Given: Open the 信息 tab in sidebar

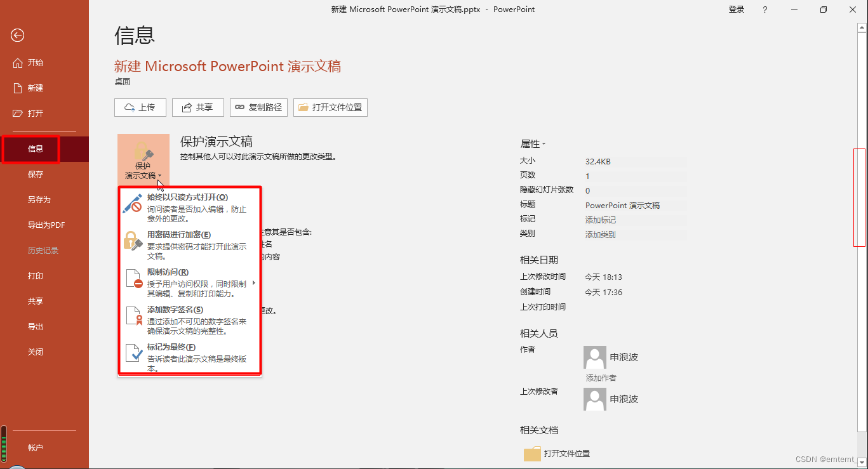Looking at the screenshot, I should coord(44,149).
